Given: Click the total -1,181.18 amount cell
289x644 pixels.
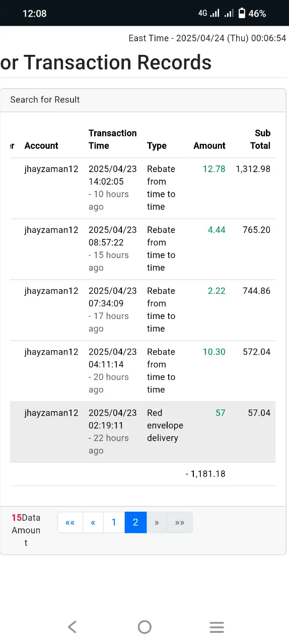Looking at the screenshot, I should (205, 474).
